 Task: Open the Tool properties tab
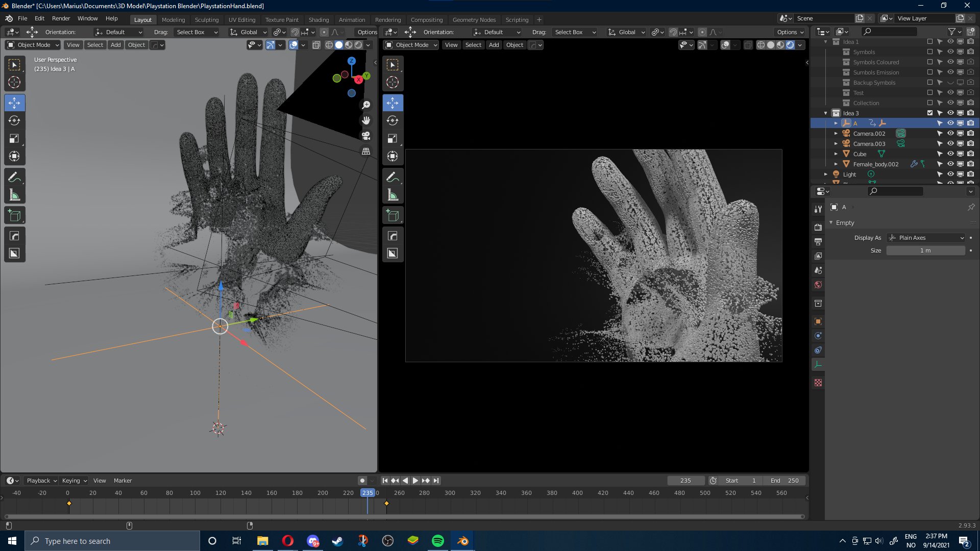818,209
